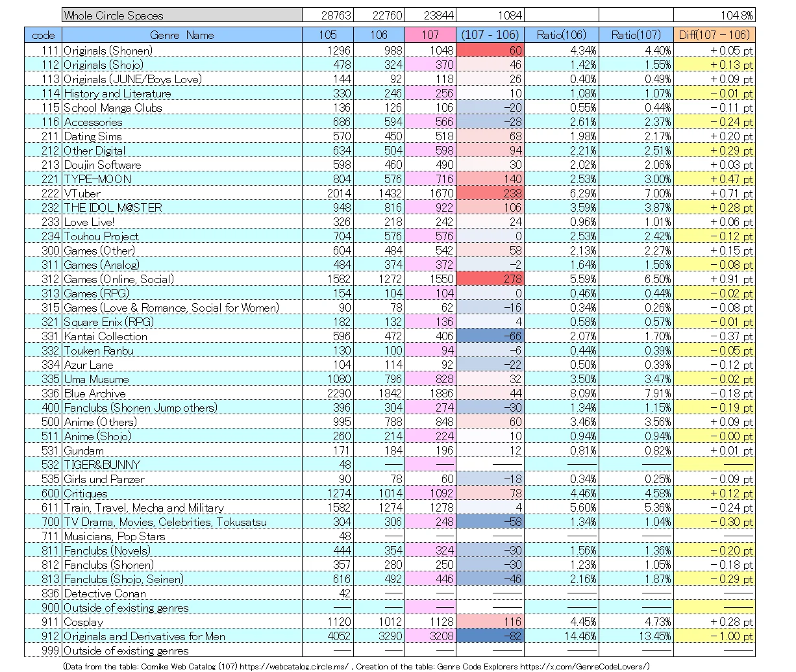Click the 'History and Literature' cell

tap(182, 93)
